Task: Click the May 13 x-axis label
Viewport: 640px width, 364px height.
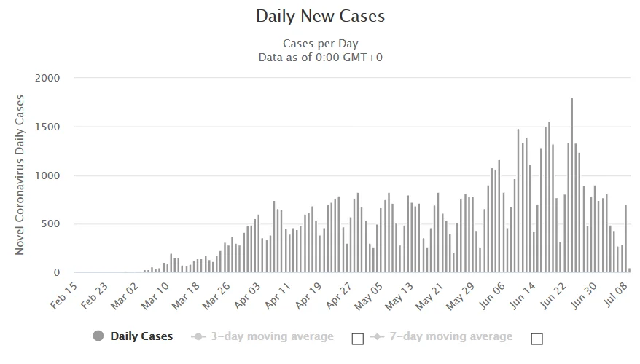Action: coord(404,298)
